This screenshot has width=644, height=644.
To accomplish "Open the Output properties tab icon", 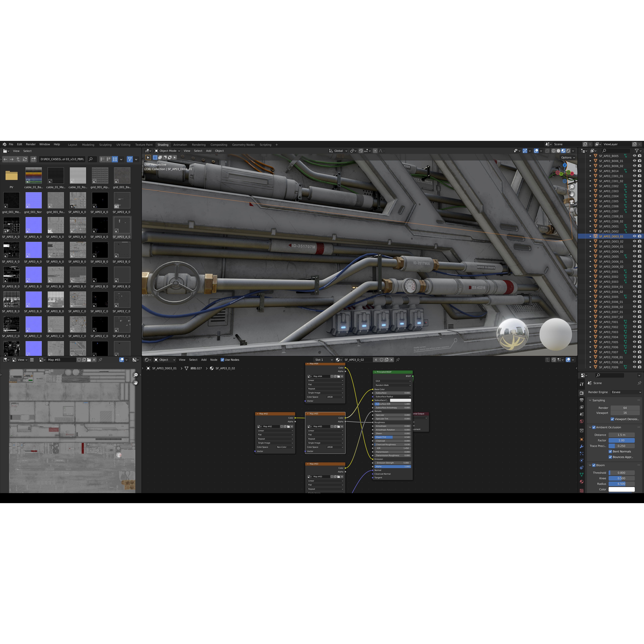I will [x=582, y=400].
